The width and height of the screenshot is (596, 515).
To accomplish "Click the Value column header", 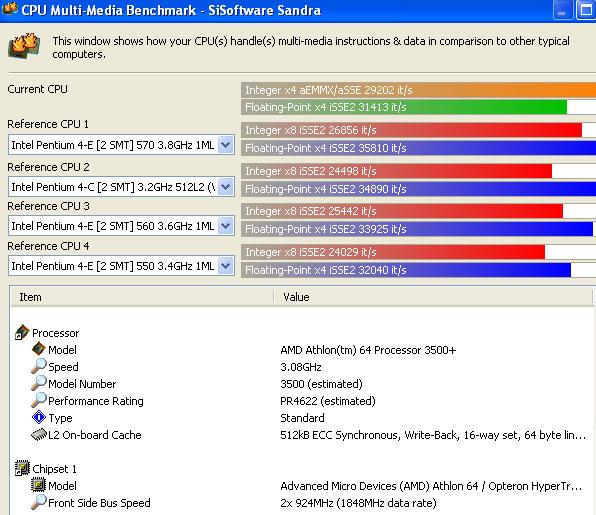I will coord(433,297).
